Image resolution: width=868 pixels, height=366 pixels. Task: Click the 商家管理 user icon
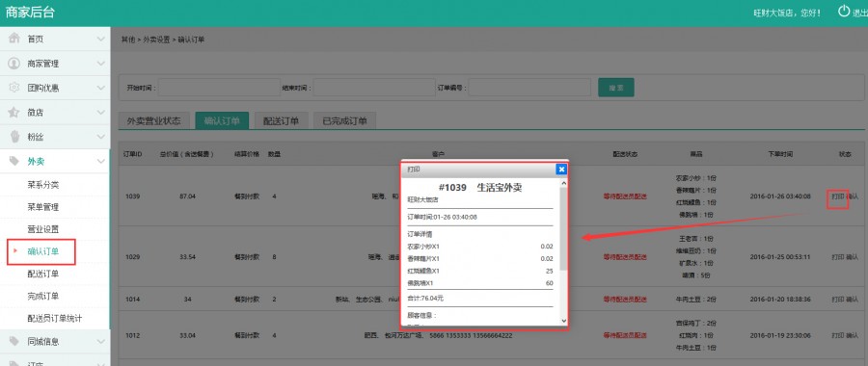(14, 63)
